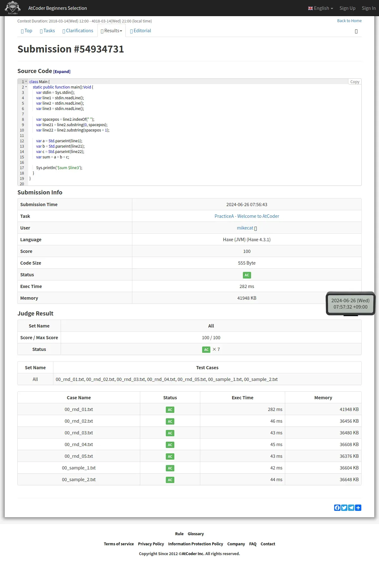This screenshot has height=588, width=379.
Task: Click Sign Up in navbar
Action: [x=347, y=8]
